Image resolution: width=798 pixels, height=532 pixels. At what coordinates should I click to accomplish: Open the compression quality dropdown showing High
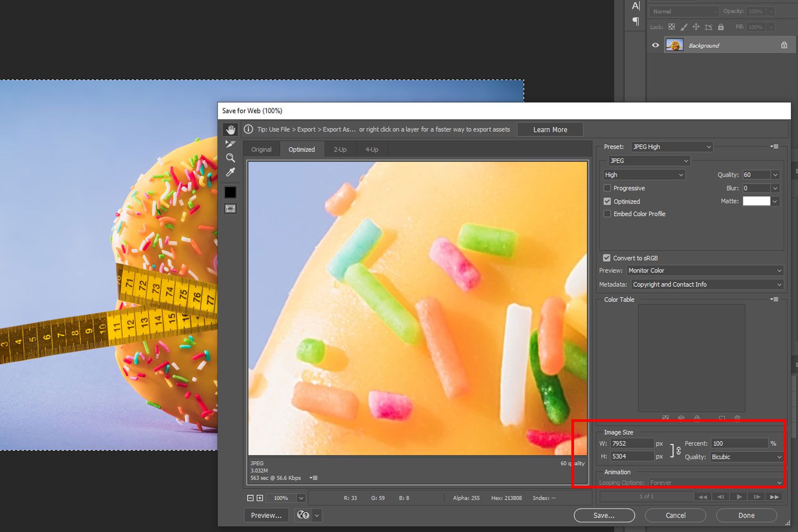point(644,175)
